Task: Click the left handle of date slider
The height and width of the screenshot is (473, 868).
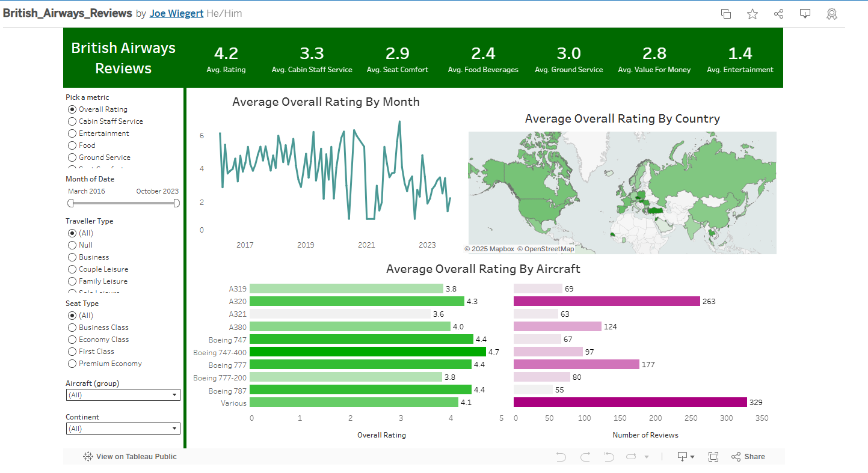Action: 70,203
